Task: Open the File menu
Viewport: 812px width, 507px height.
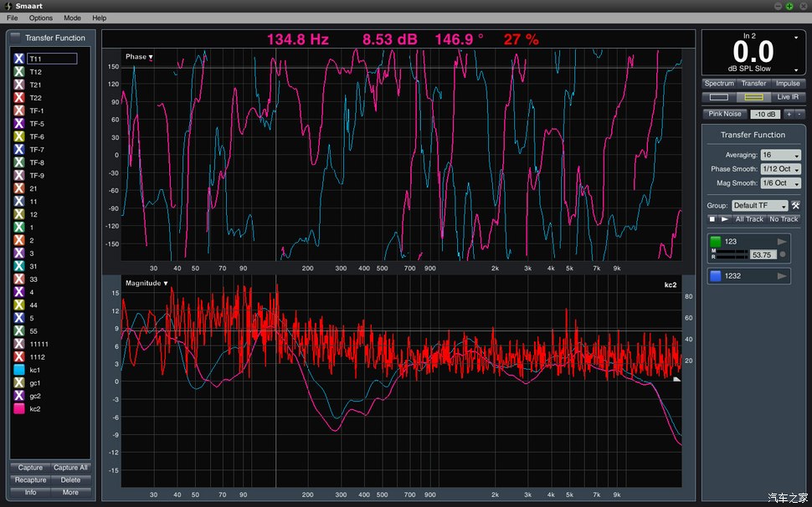Action: 12,18
